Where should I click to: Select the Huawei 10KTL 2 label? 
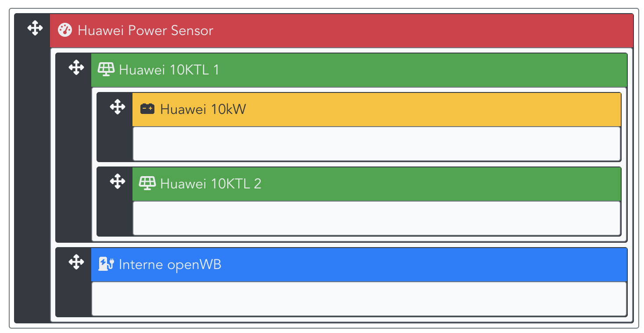pyautogui.click(x=211, y=183)
